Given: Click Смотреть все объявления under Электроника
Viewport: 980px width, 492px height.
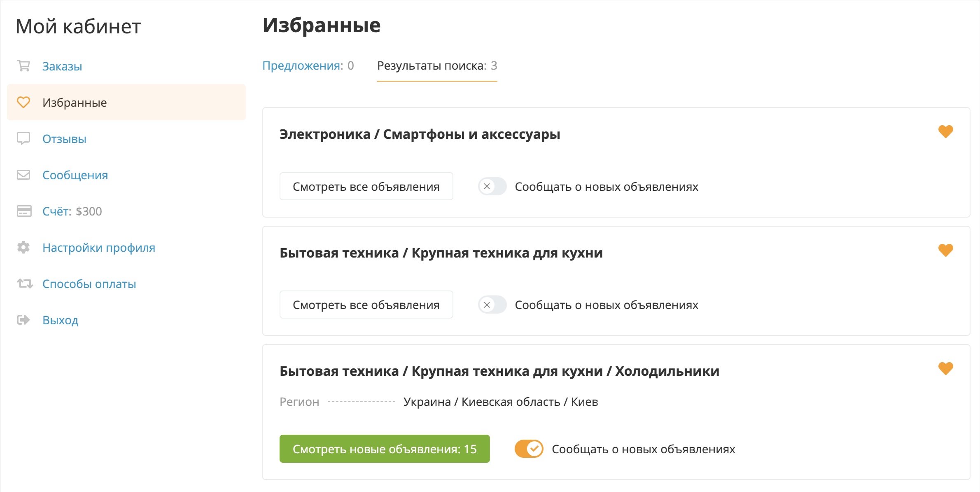Looking at the screenshot, I should point(366,186).
